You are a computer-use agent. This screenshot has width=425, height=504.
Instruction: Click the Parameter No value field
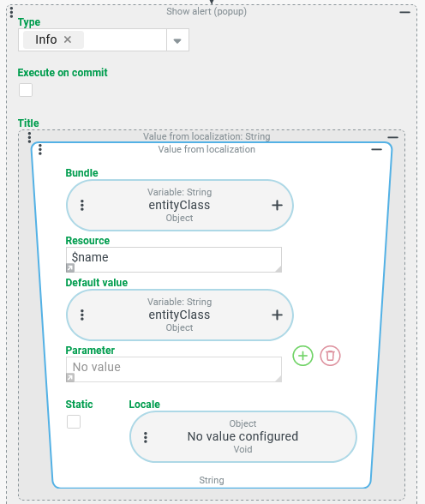click(x=174, y=369)
